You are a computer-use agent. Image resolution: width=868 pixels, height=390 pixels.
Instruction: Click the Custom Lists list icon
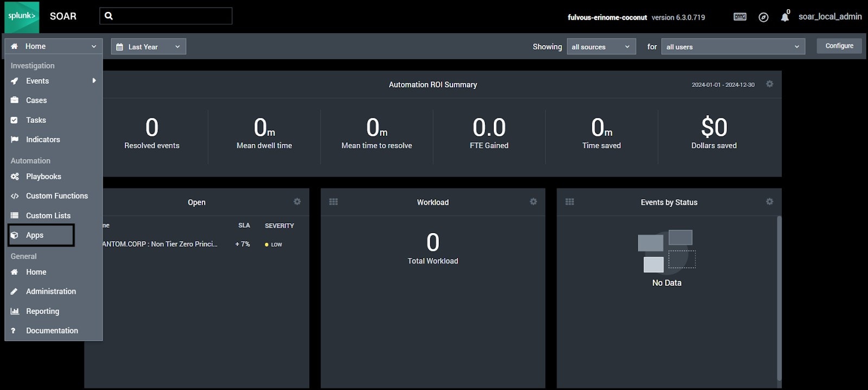(15, 216)
